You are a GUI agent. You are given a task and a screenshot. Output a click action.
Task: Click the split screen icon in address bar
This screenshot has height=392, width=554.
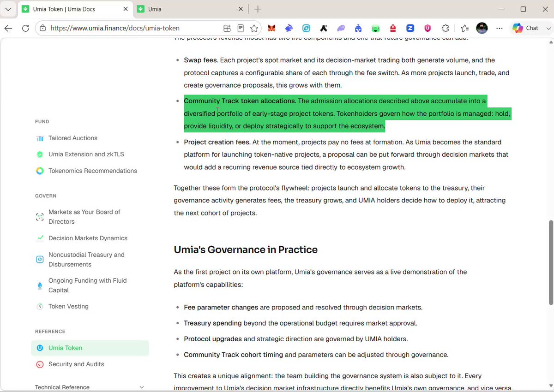[227, 28]
